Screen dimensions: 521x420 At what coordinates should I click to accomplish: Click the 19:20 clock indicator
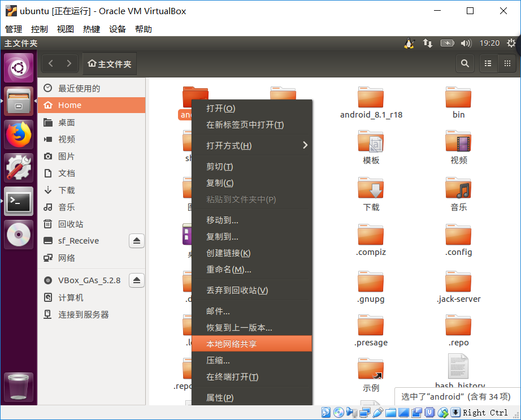489,43
